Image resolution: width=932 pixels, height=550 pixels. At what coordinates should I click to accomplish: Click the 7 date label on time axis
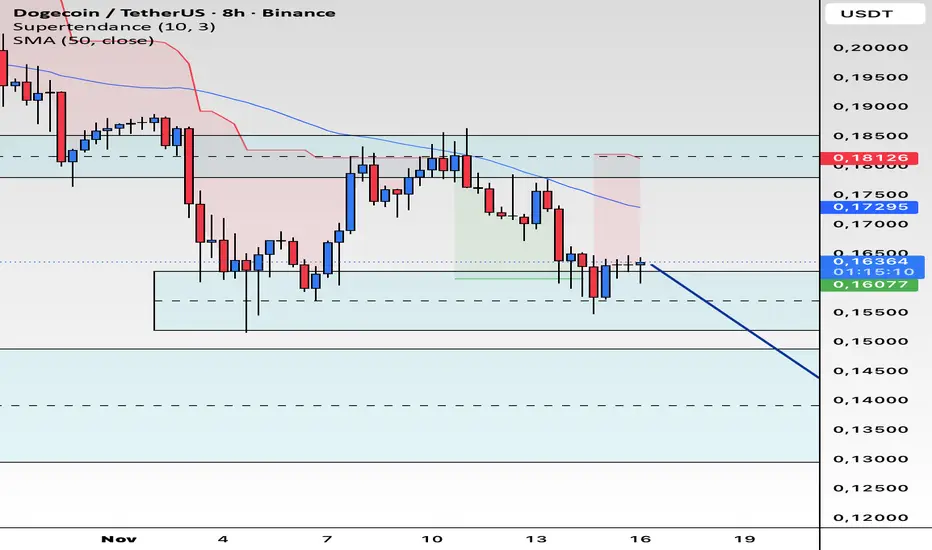(x=327, y=539)
